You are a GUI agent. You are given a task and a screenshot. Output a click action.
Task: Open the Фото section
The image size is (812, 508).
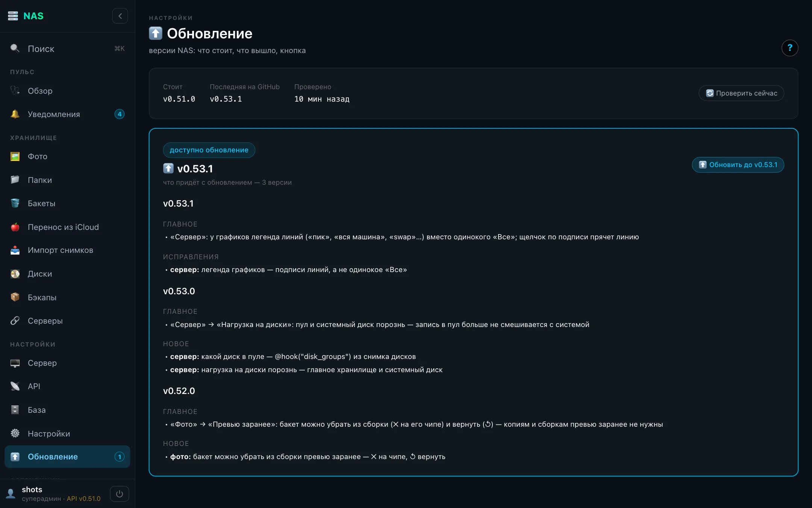coord(67,156)
